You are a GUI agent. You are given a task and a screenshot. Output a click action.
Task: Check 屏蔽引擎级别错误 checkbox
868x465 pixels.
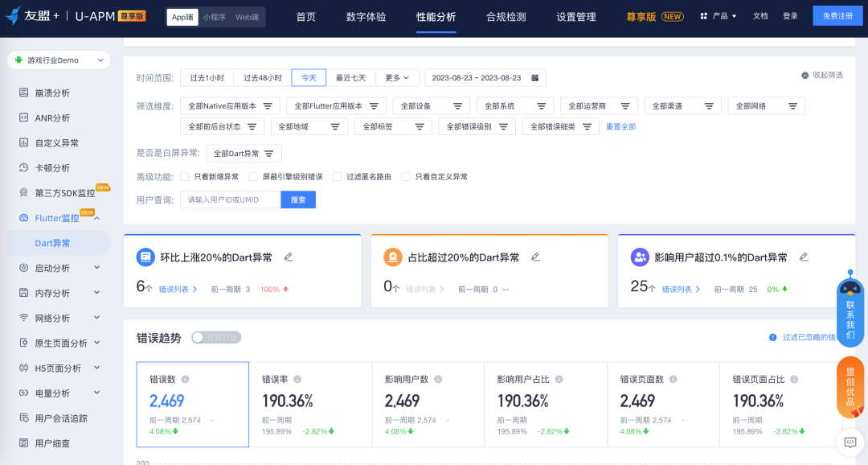[x=253, y=177]
